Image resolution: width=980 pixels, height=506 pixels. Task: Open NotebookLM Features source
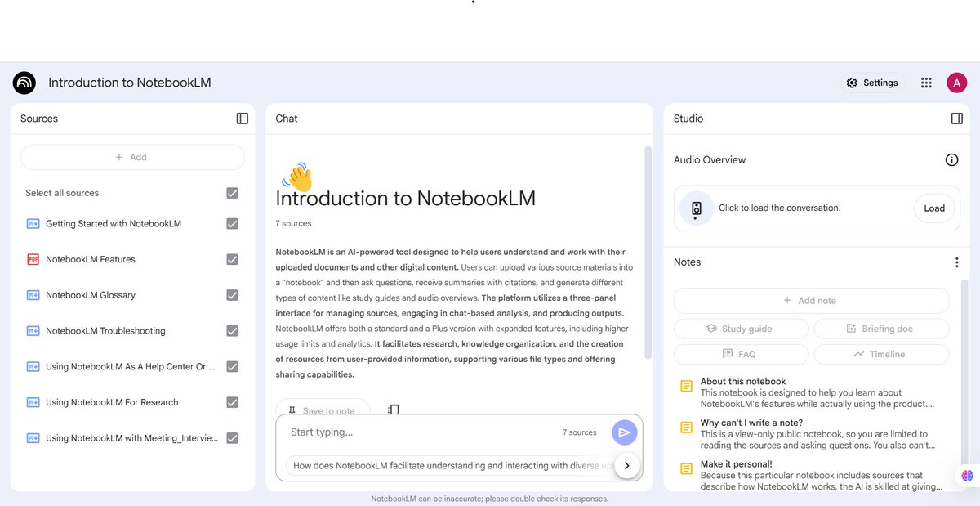91,259
